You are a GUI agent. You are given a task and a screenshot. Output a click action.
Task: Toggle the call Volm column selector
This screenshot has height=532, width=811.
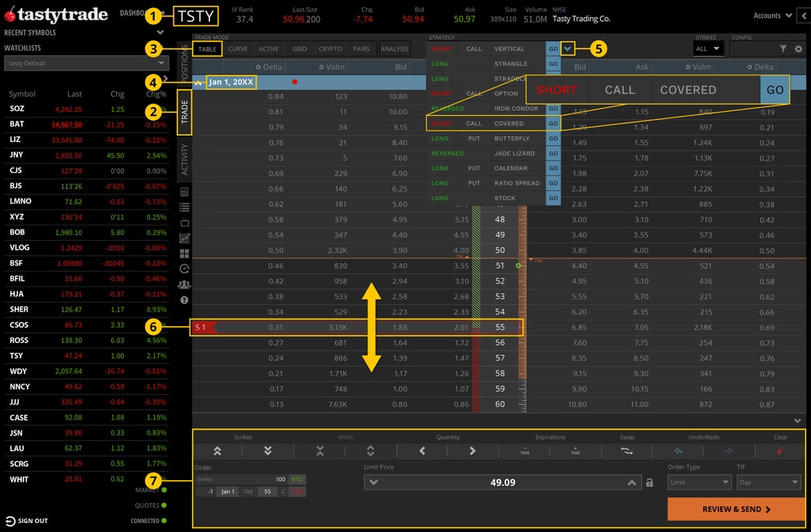320,67
